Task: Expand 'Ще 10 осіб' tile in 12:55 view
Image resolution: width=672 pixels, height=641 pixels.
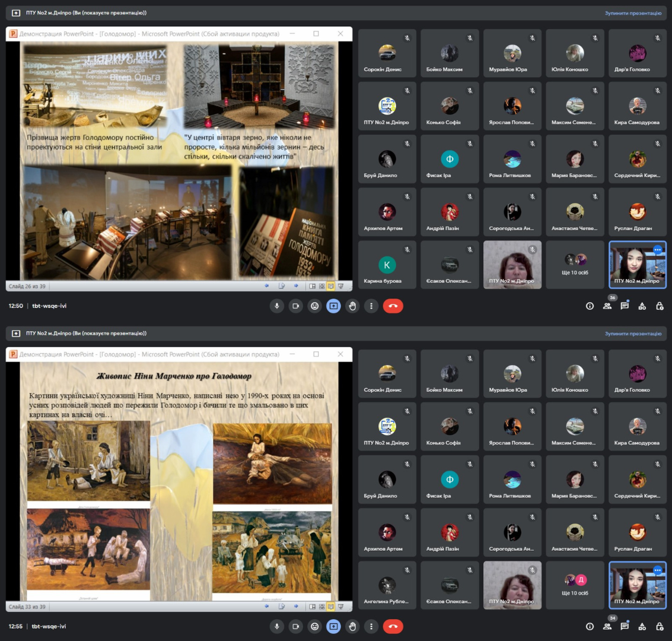Action: pyautogui.click(x=575, y=585)
